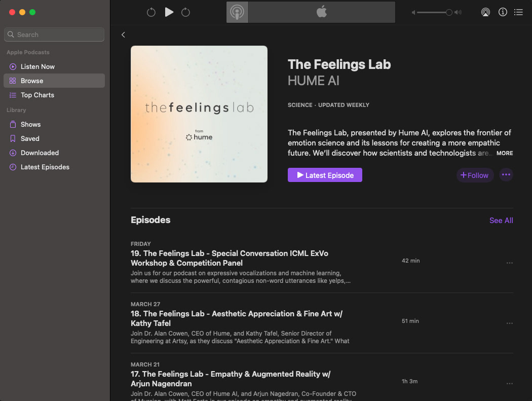Click the 42 min duration text

pyautogui.click(x=410, y=261)
